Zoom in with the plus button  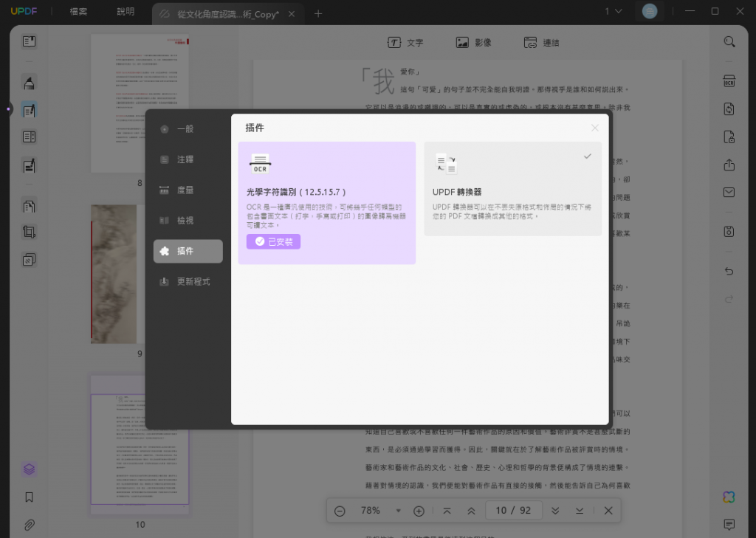coord(419,511)
